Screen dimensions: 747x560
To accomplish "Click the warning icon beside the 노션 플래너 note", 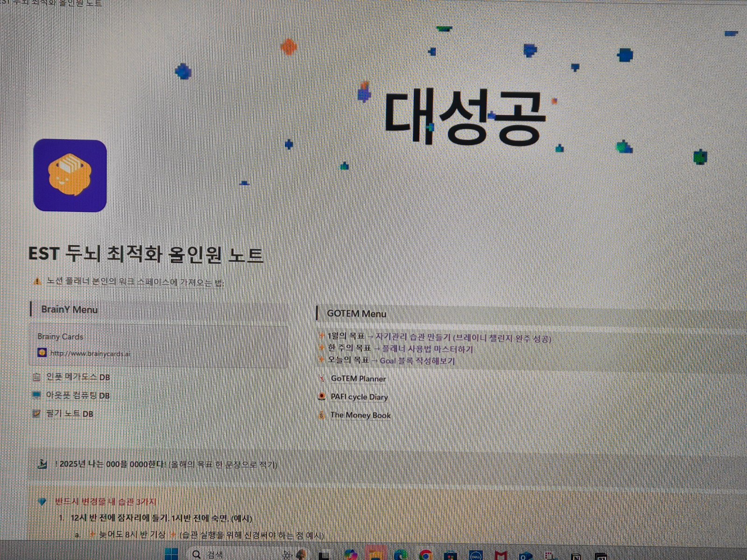I will pyautogui.click(x=37, y=281).
